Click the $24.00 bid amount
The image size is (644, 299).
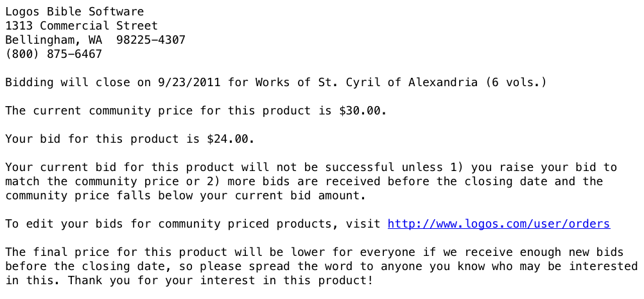[x=227, y=139]
